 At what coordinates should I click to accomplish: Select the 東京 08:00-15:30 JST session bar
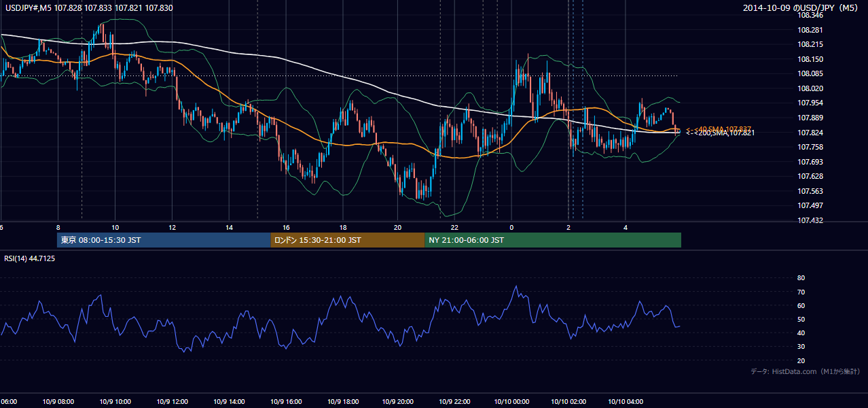(164, 240)
